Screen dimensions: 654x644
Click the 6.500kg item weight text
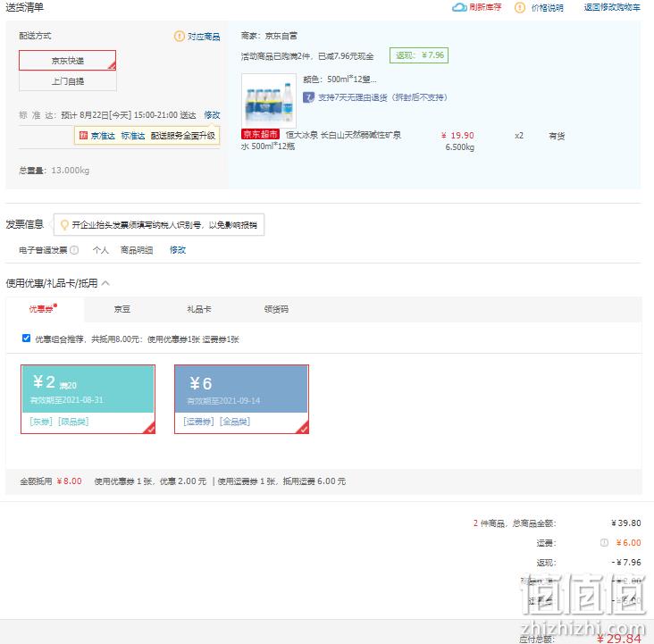459,147
